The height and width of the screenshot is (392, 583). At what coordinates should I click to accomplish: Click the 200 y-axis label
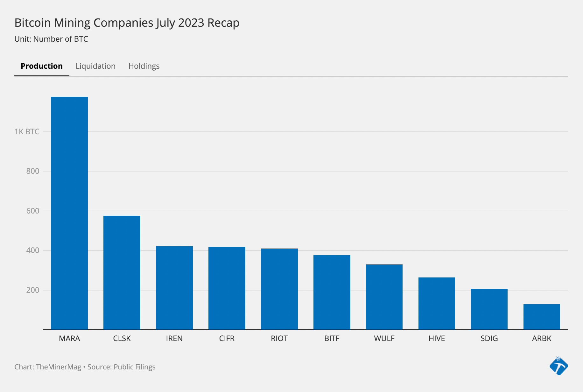click(33, 290)
